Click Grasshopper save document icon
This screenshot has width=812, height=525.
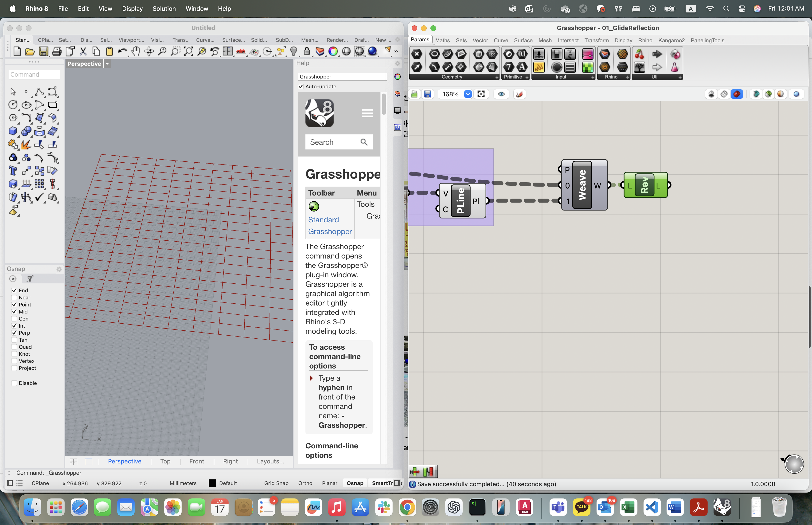tap(428, 94)
